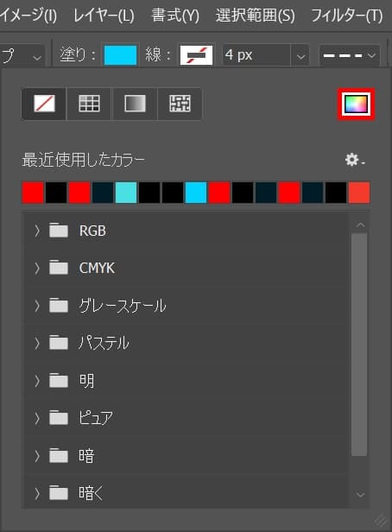Click the stroke no-color swatch
Image resolution: width=392 pixels, height=532 pixels.
pos(196,55)
